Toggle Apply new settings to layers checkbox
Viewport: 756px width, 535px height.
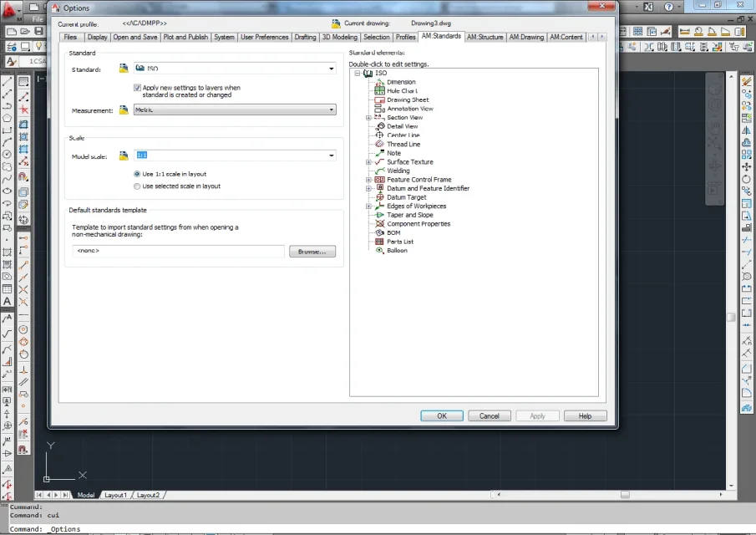(138, 87)
